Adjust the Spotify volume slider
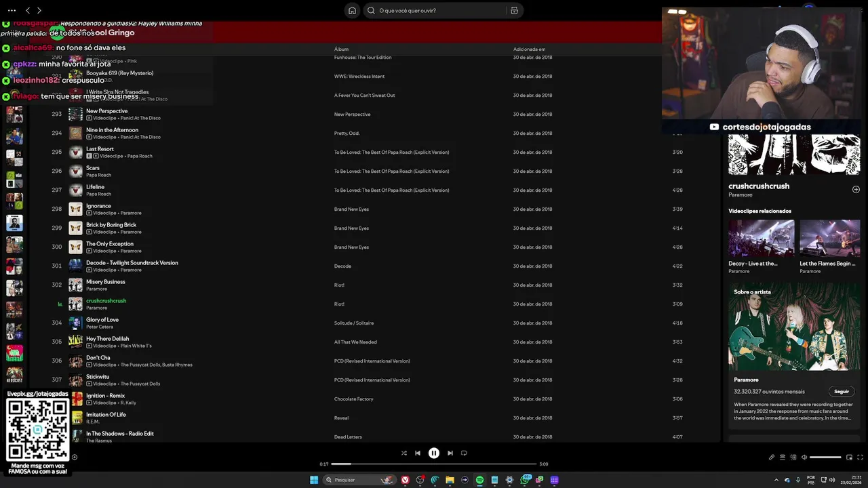This screenshot has height=488, width=868. pos(825,457)
